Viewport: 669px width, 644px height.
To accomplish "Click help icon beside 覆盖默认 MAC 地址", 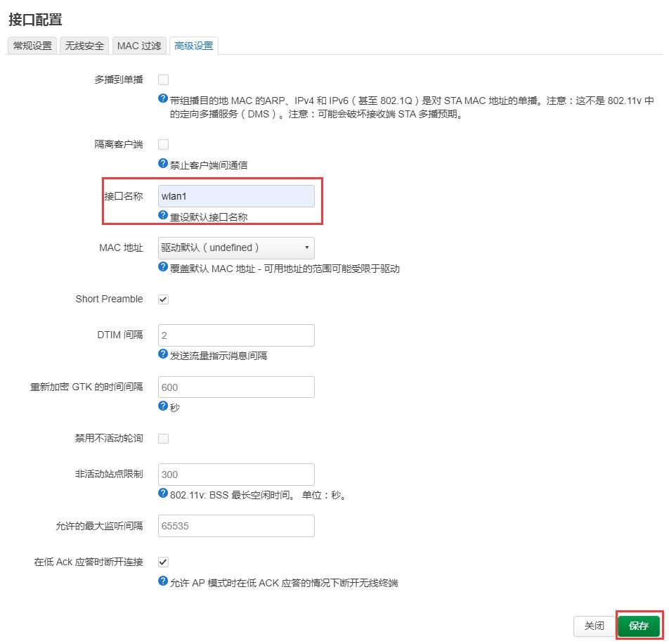I will (163, 267).
